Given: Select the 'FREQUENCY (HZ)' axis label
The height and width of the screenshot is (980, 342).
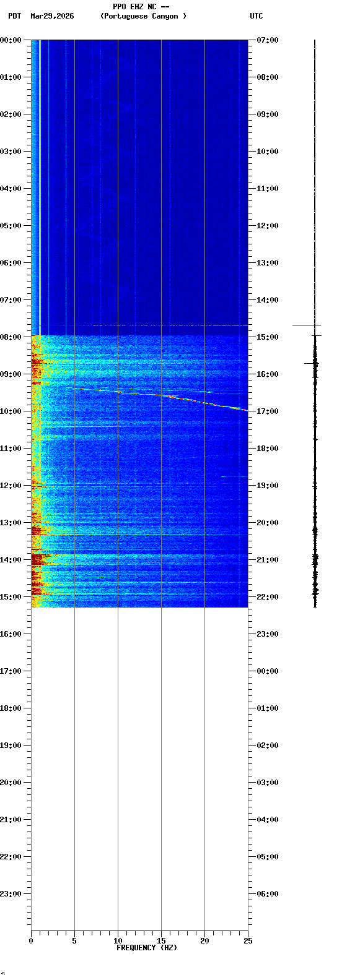Looking at the screenshot, I should tap(147, 948).
